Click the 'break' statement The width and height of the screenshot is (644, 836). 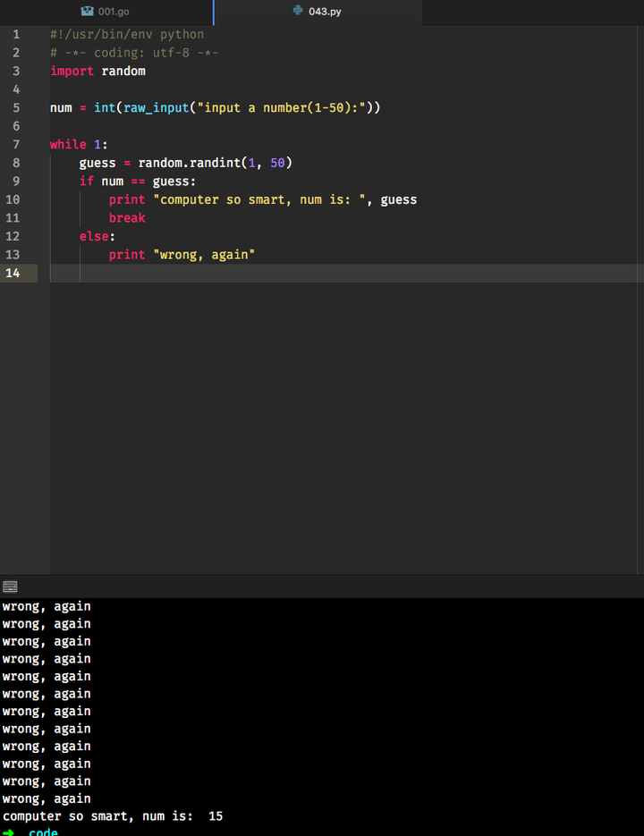[127, 218]
